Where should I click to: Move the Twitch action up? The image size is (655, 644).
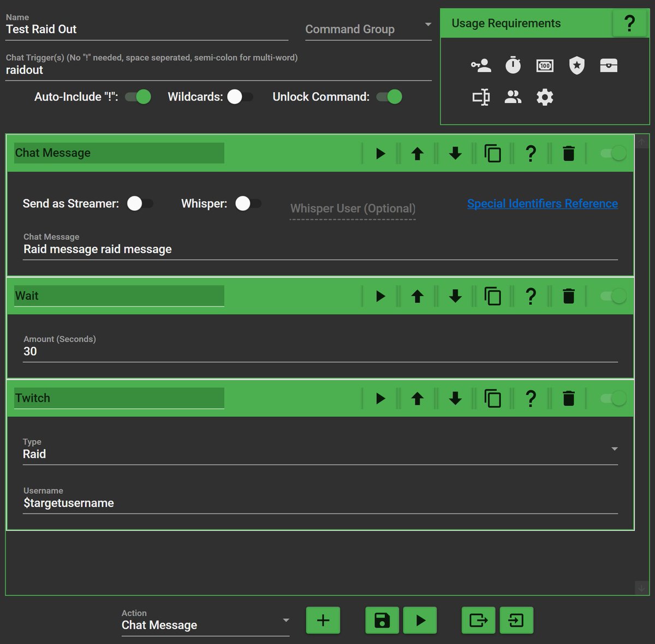tap(418, 398)
